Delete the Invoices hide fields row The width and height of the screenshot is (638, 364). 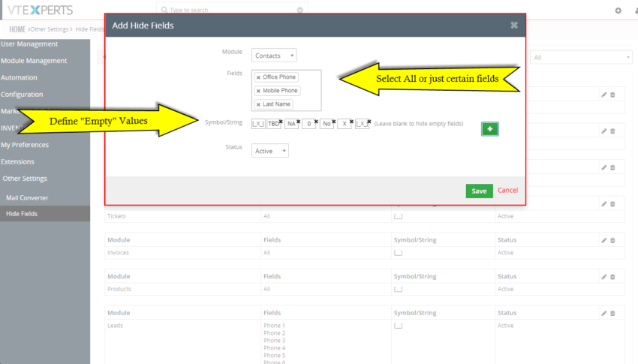tap(612, 240)
